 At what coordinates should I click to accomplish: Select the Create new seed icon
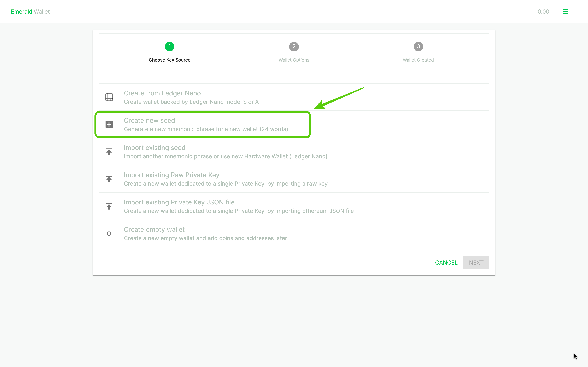(109, 124)
